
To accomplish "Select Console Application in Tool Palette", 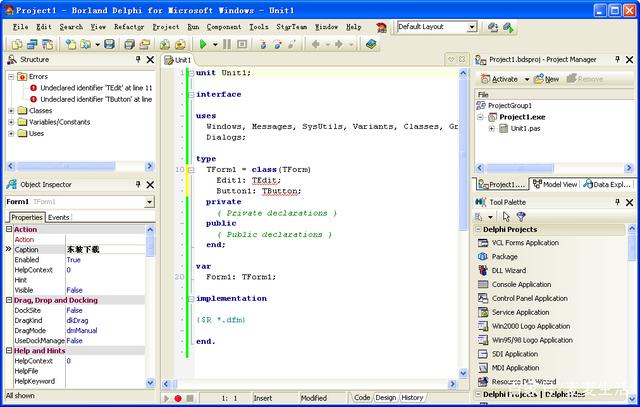I will click(x=521, y=285).
